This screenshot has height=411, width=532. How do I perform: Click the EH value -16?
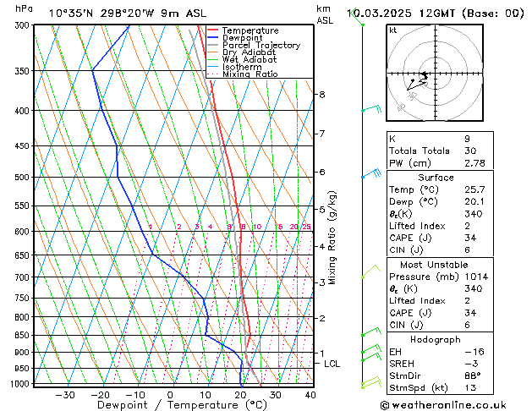pyautogui.click(x=474, y=352)
